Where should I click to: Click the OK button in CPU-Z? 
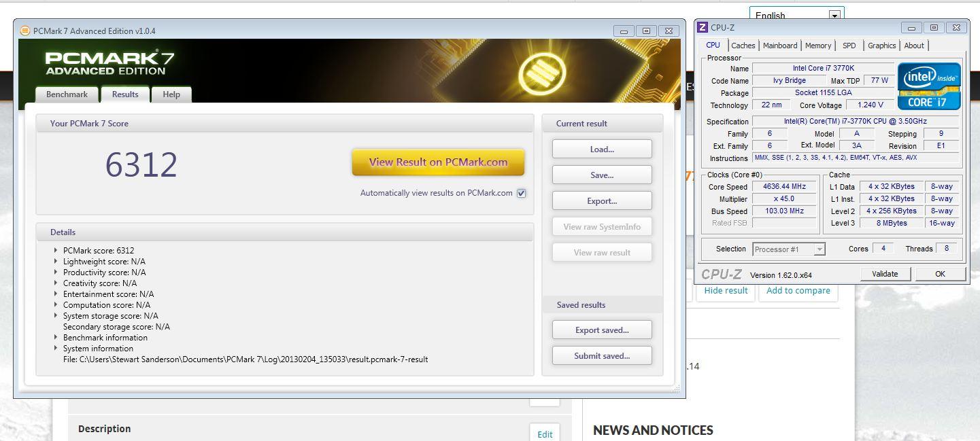940,274
